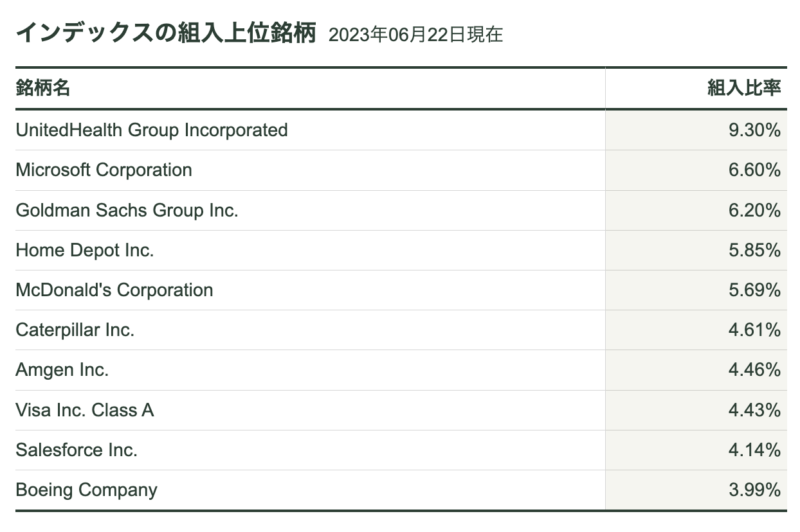800x532 pixels.
Task: Select Visa Inc. Class A
Action: pyautogui.click(x=85, y=410)
